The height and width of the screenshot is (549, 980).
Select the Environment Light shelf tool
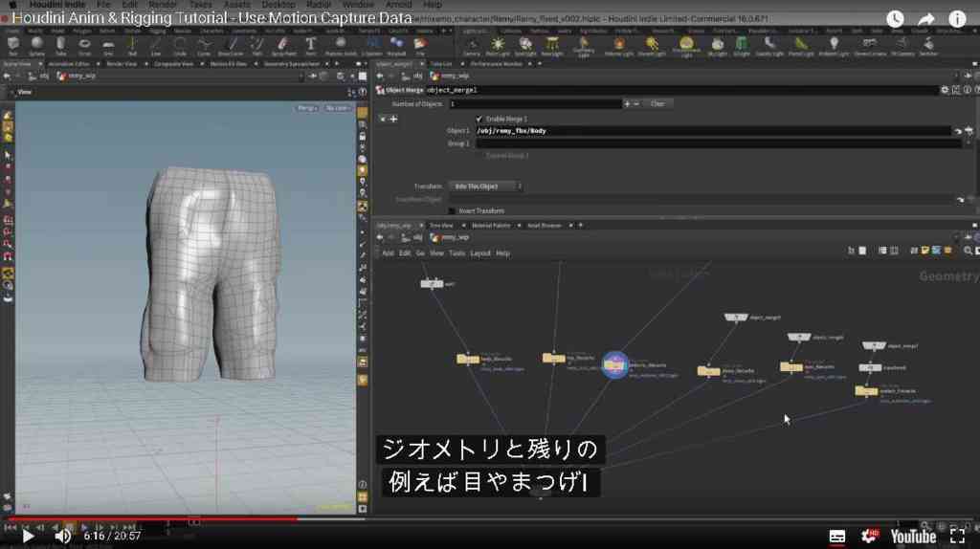tap(686, 46)
